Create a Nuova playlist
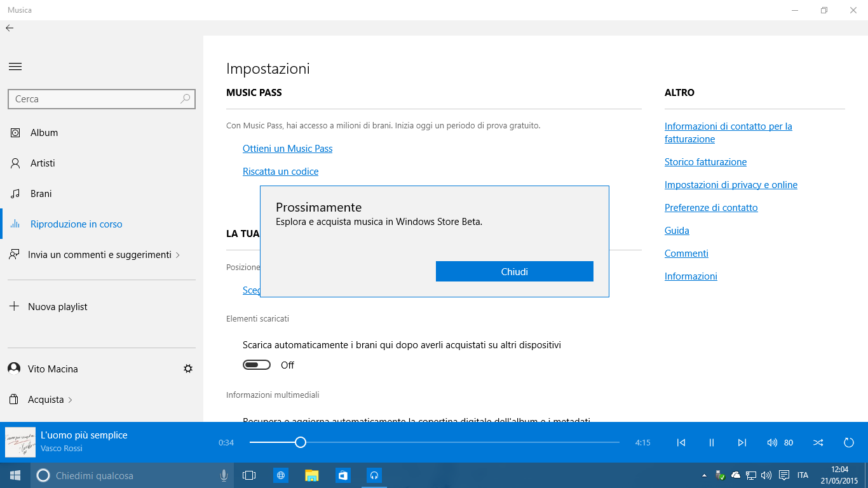The image size is (868, 488). 102,307
